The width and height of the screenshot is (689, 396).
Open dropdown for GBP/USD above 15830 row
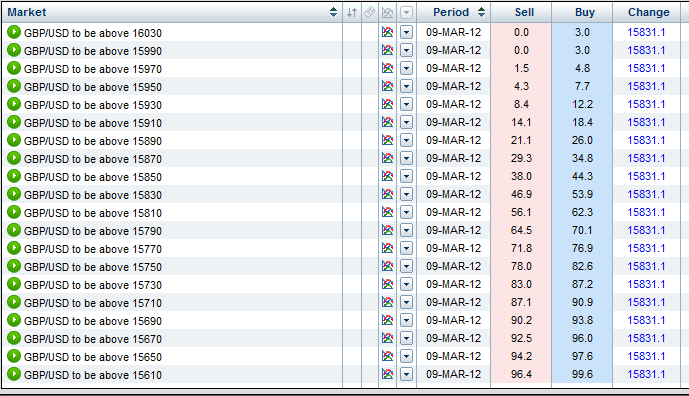tap(406, 195)
